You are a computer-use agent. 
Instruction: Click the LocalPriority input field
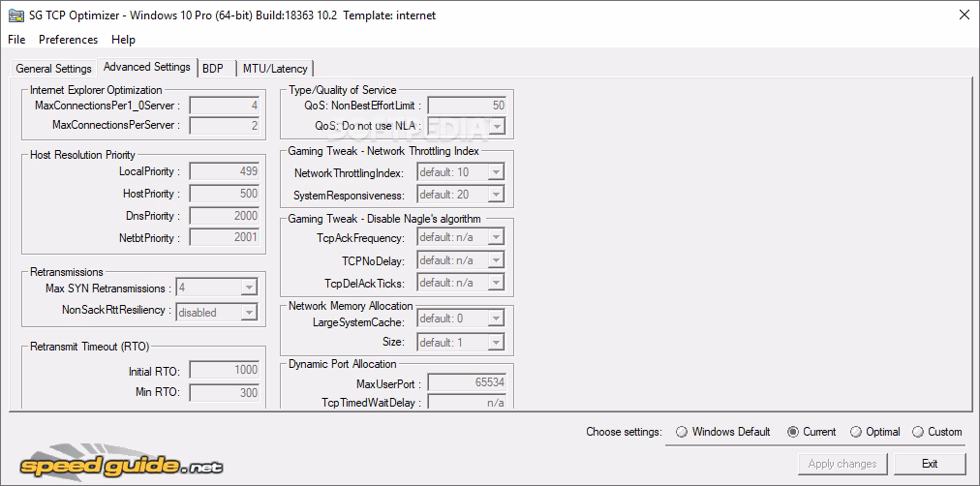225,171
